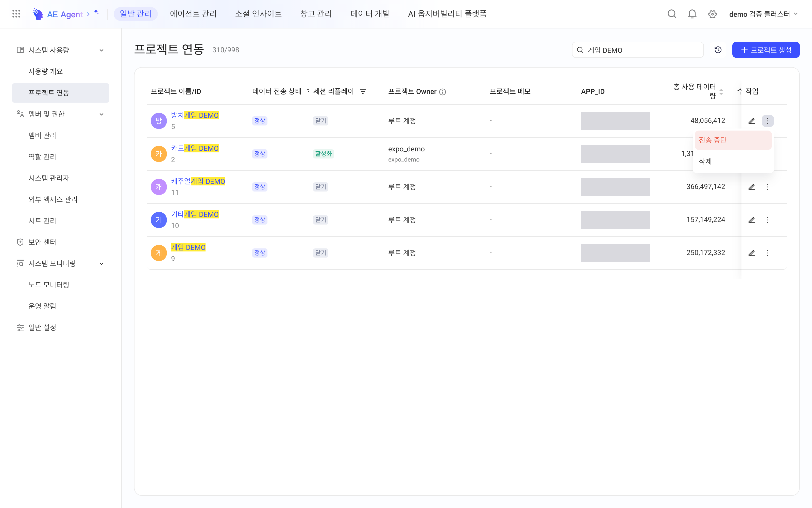Open more actions for 캐주얼게임 DEMO
Screen dimensions: 812x508
tap(768, 187)
